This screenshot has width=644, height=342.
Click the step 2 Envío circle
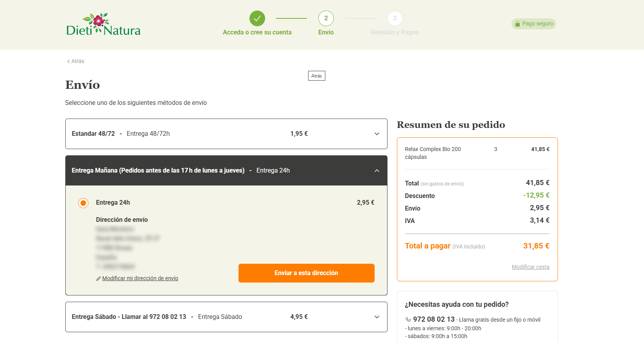point(326,18)
